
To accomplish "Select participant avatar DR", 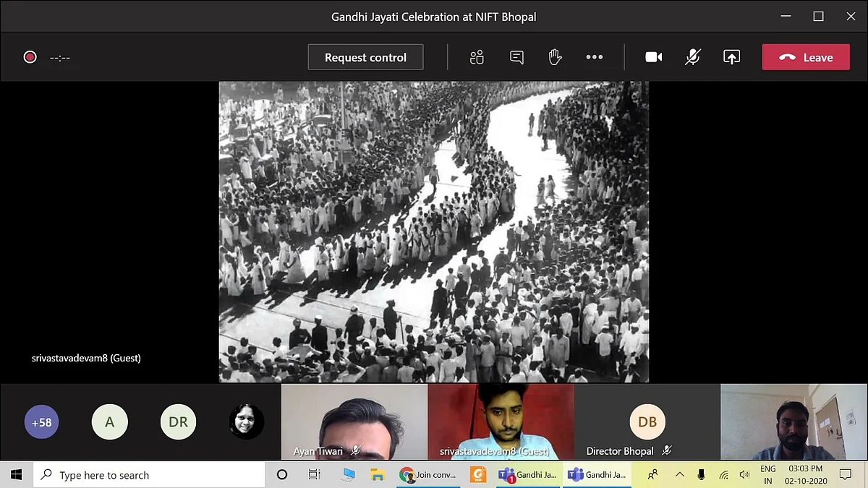I will click(x=178, y=422).
